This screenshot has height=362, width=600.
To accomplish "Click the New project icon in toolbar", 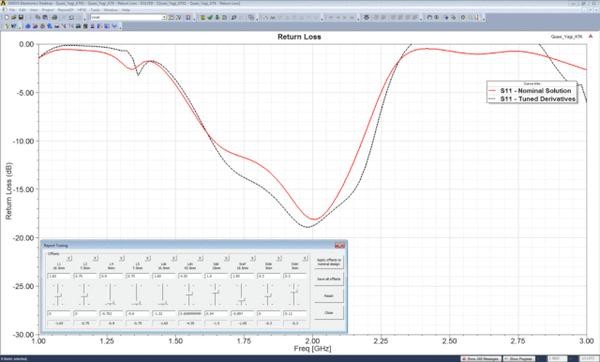I will [7, 18].
